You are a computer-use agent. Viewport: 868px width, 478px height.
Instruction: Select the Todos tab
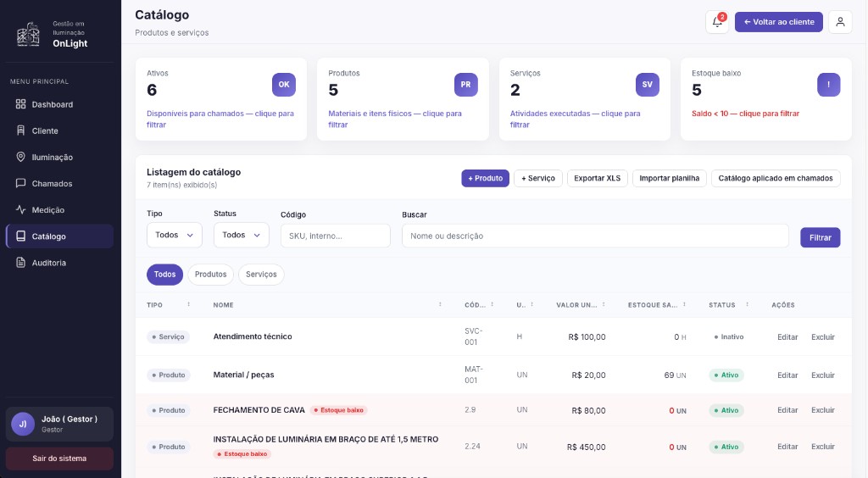coord(164,275)
